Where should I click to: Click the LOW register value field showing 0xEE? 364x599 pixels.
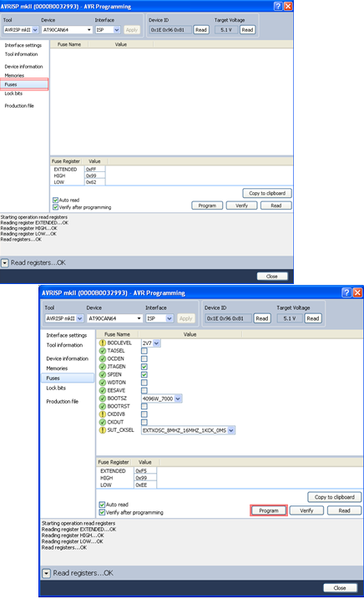[145, 485]
